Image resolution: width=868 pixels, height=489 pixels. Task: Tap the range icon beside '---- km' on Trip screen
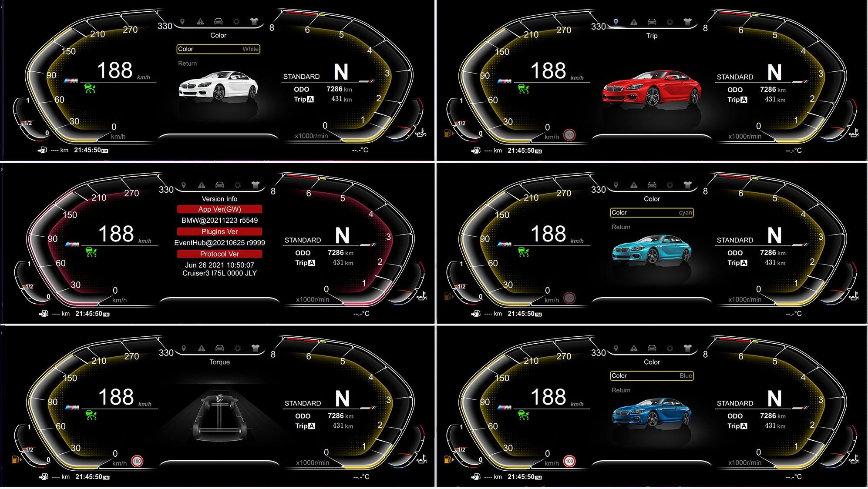[476, 151]
